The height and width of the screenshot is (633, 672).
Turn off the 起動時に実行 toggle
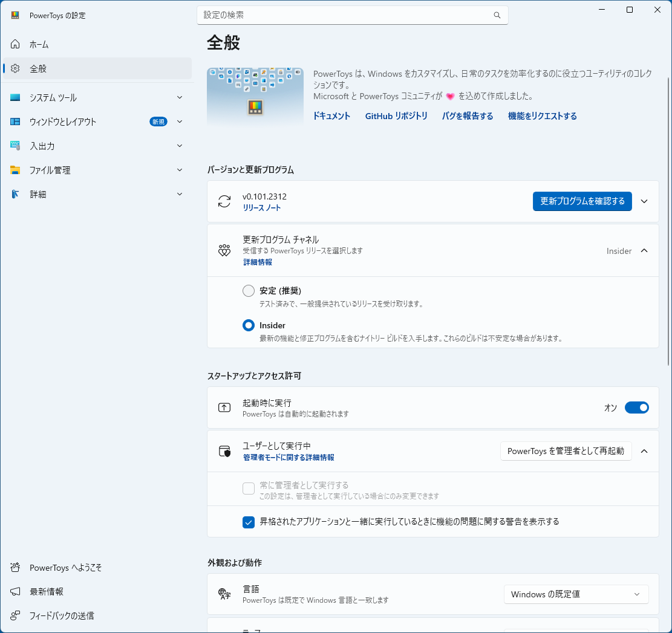point(636,407)
